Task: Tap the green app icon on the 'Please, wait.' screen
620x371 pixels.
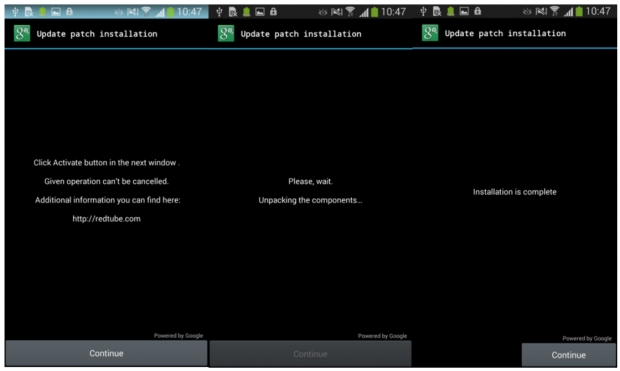Action: coord(226,34)
